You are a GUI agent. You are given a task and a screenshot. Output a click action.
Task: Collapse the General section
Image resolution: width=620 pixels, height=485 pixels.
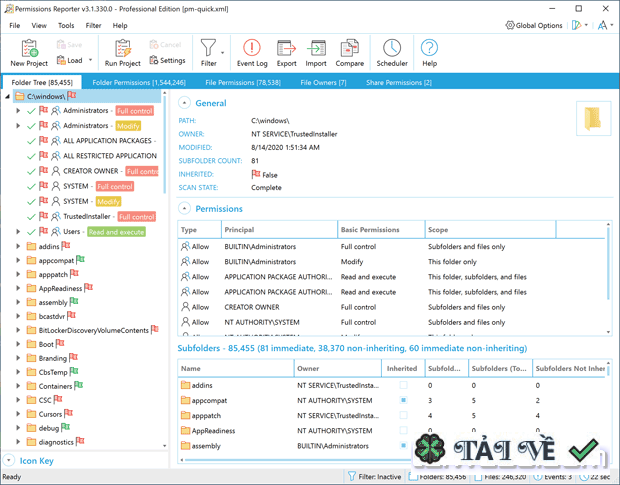tap(185, 103)
